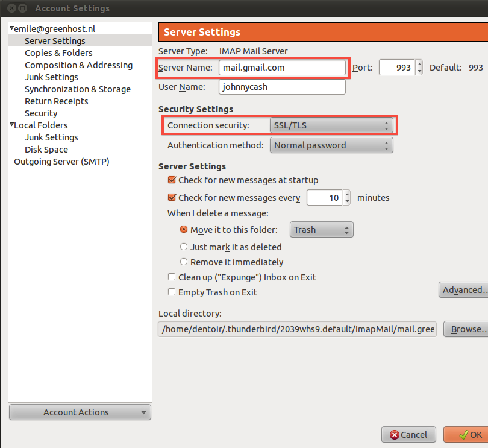
Task: Select Outgoing Server (SMTP)
Action: pos(61,162)
